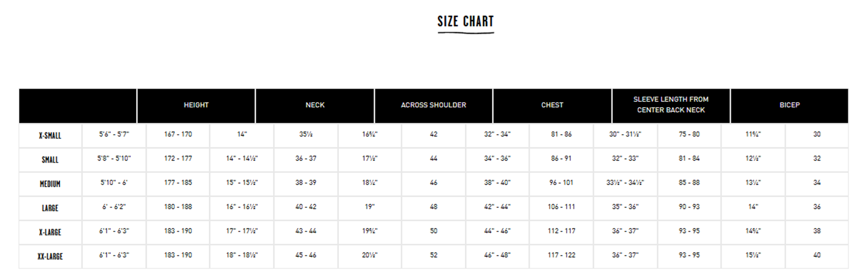Click SLEEVE LENGTH FROM CENTER BACK NECK header
The width and height of the screenshot is (868, 278).
[671, 105]
